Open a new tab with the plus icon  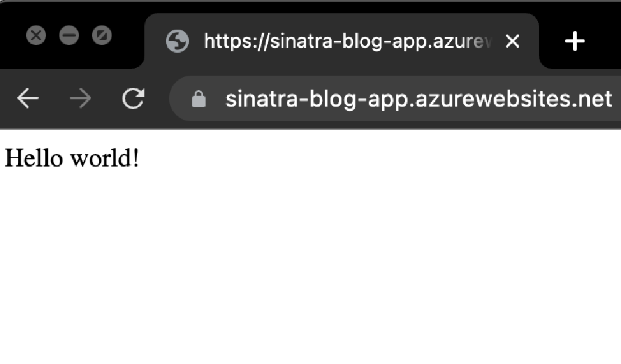pyautogui.click(x=574, y=41)
